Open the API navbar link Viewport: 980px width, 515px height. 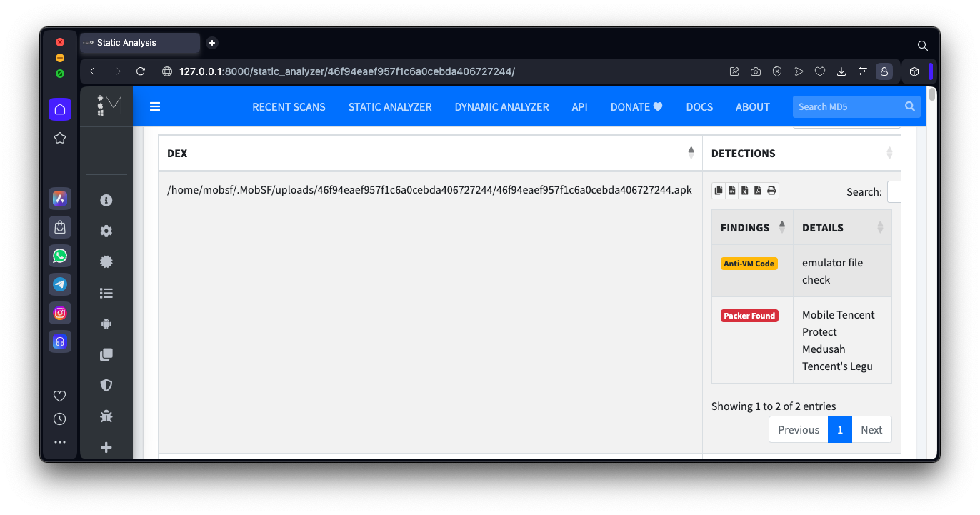579,107
